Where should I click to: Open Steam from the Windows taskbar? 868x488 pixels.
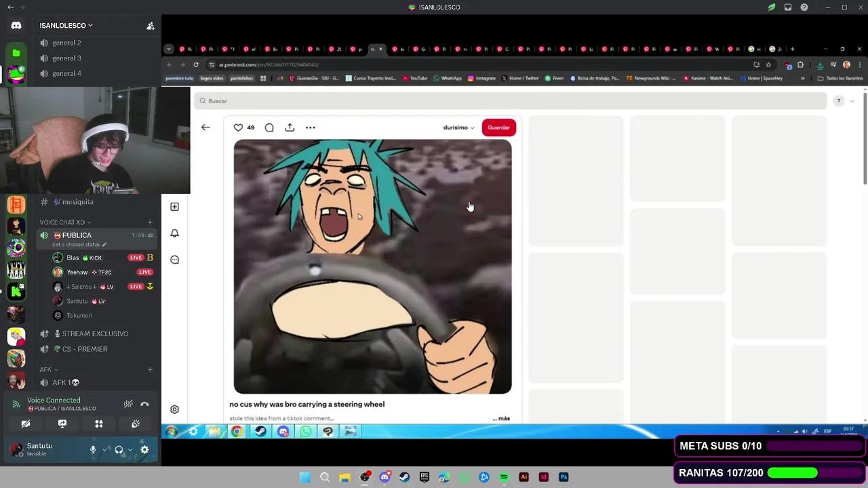click(405, 477)
